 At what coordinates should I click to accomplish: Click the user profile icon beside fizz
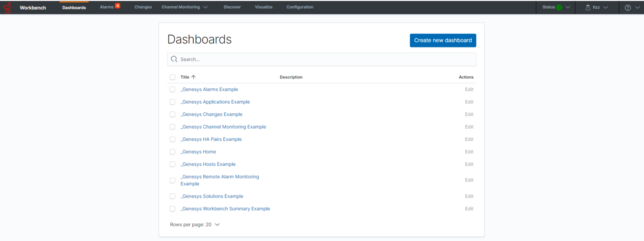point(588,7)
